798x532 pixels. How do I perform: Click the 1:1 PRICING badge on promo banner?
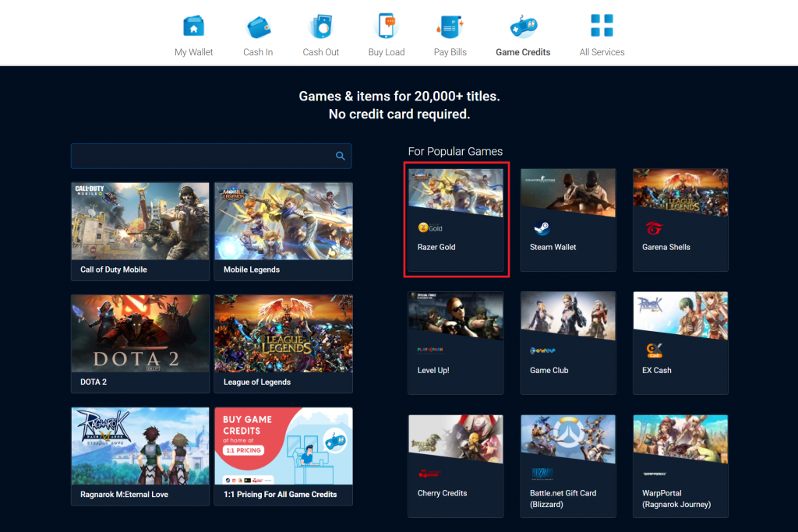click(x=243, y=450)
